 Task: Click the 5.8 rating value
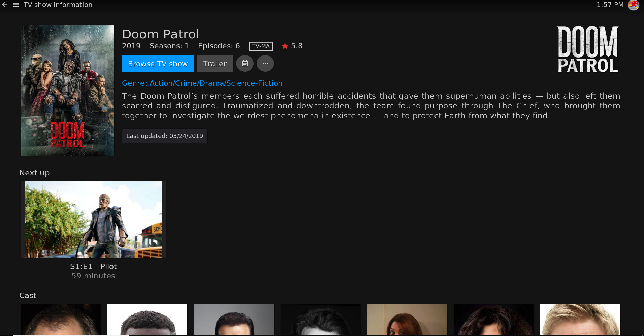click(297, 46)
